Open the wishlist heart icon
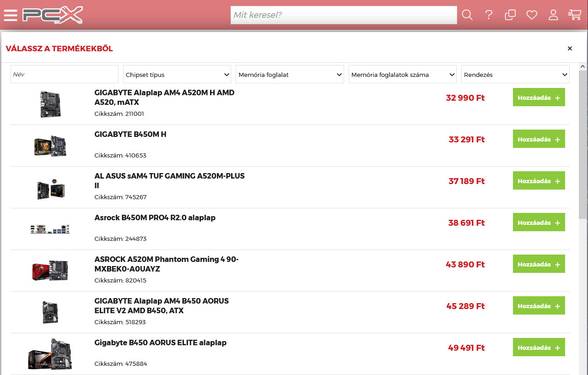Screen dimensions: 588x375 coord(531,15)
